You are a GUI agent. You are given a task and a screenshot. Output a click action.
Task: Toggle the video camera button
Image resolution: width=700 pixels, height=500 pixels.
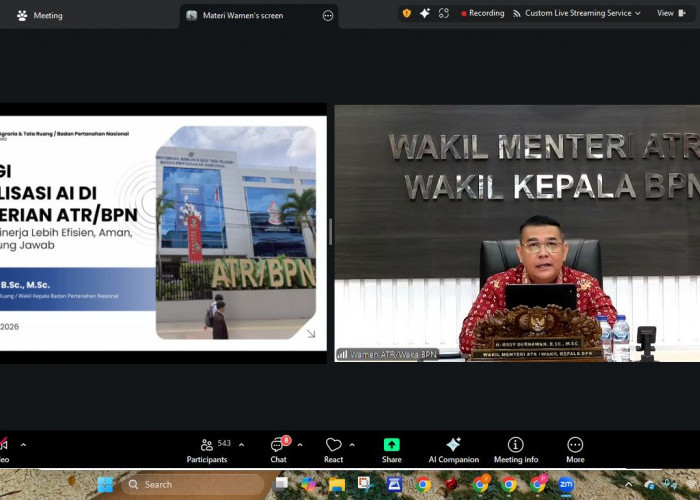coord(4,450)
